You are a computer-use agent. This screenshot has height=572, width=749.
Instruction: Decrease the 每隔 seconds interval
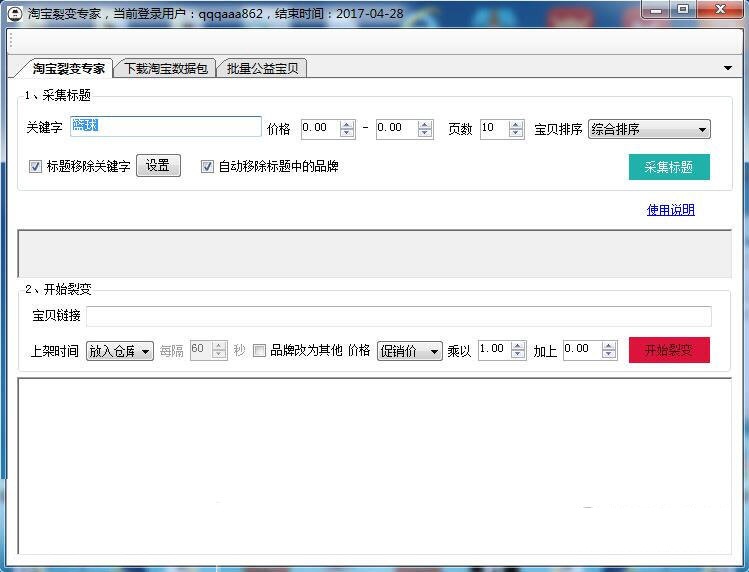[219, 355]
